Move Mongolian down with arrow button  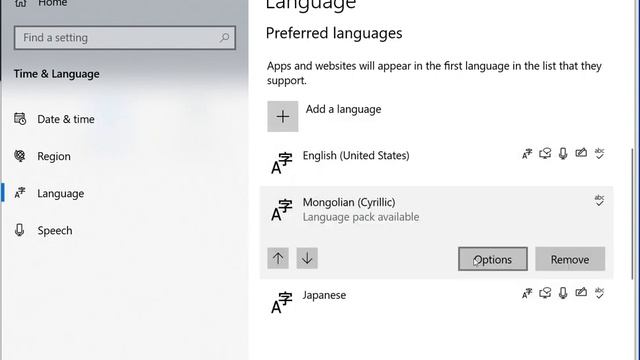tap(307, 258)
